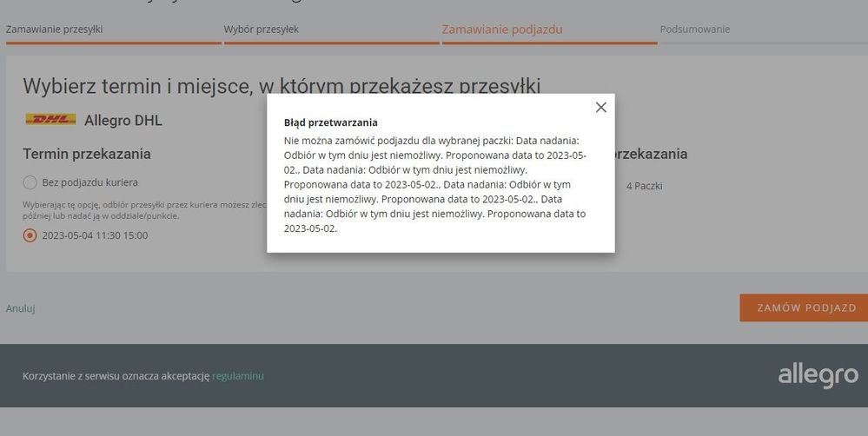
Task: Switch to the Wybór przesyłek step
Action: tap(262, 30)
